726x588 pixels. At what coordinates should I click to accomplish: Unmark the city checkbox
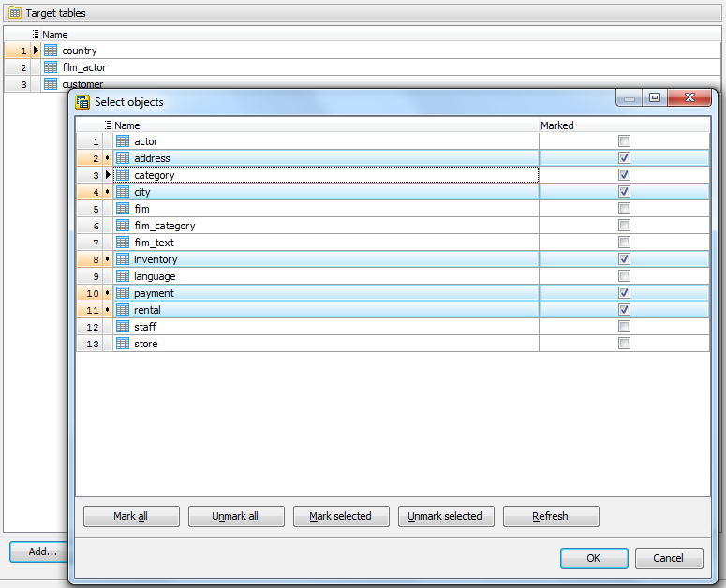pyautogui.click(x=624, y=192)
